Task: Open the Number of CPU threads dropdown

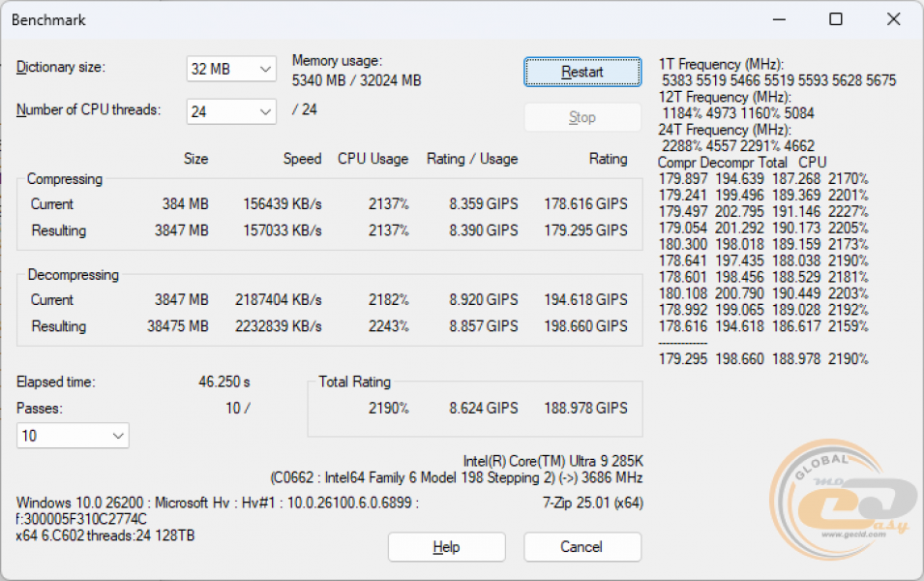Action: pos(230,111)
